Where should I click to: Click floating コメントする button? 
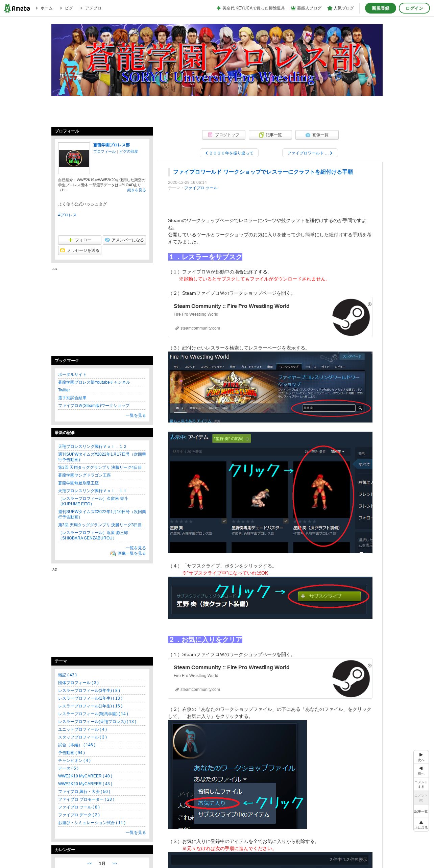coord(421,784)
